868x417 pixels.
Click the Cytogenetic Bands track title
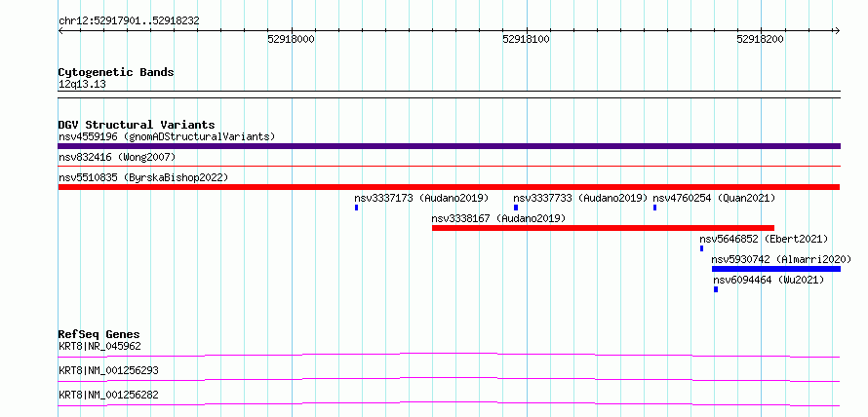coord(116,72)
